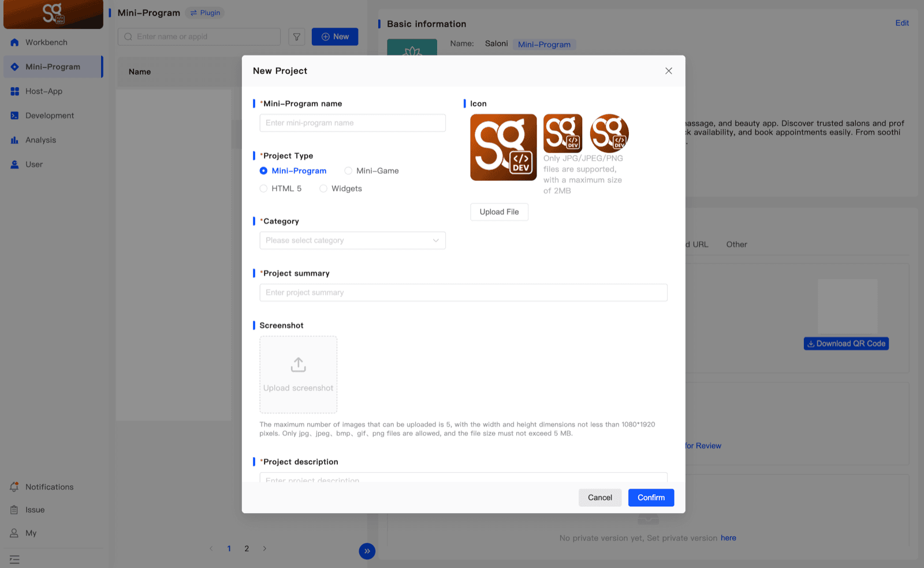The width and height of the screenshot is (924, 568).
Task: Select Mini-Program project type
Action: (x=293, y=171)
